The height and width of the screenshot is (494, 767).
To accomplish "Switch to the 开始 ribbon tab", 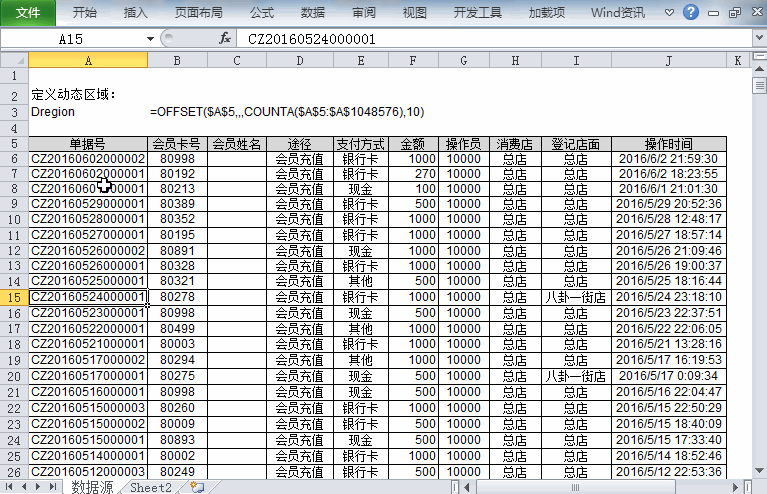I will tap(85, 12).
